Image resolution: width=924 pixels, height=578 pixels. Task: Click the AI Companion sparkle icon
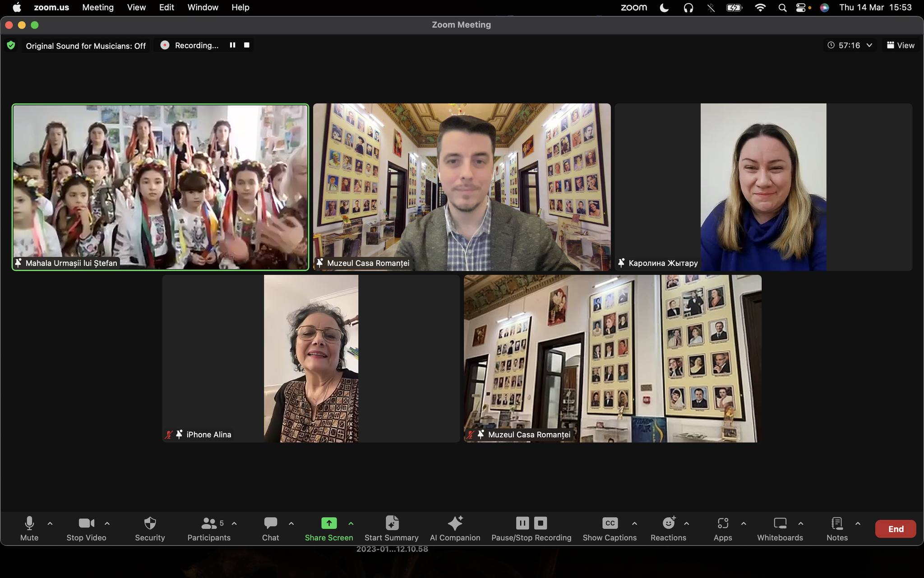455,523
